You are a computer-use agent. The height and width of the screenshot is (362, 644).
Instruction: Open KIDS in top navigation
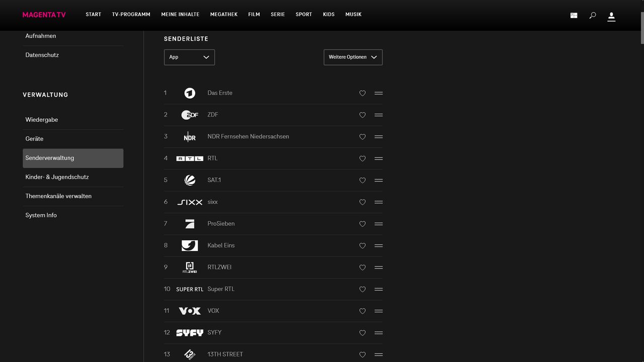coord(329,15)
